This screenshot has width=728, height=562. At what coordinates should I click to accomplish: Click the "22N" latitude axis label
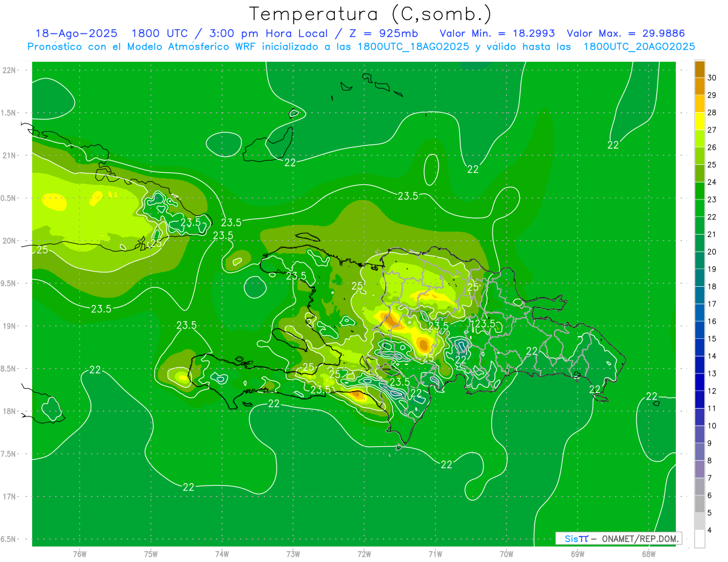[10, 70]
